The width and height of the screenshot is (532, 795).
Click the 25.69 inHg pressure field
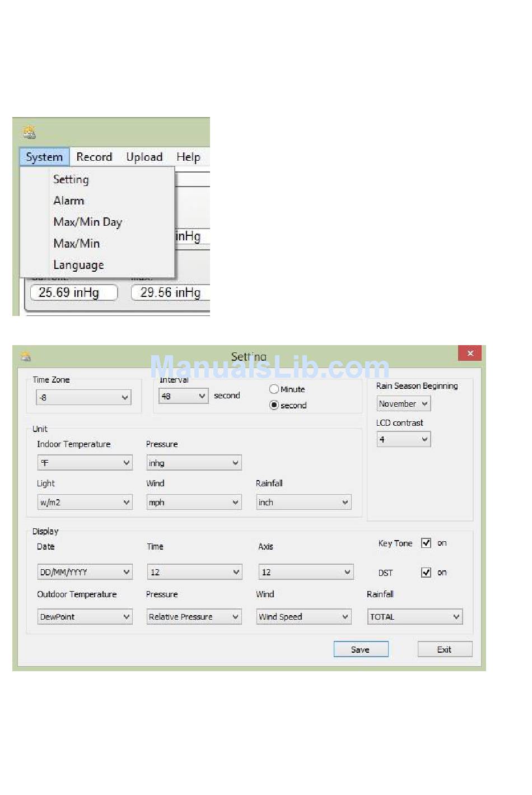(74, 292)
